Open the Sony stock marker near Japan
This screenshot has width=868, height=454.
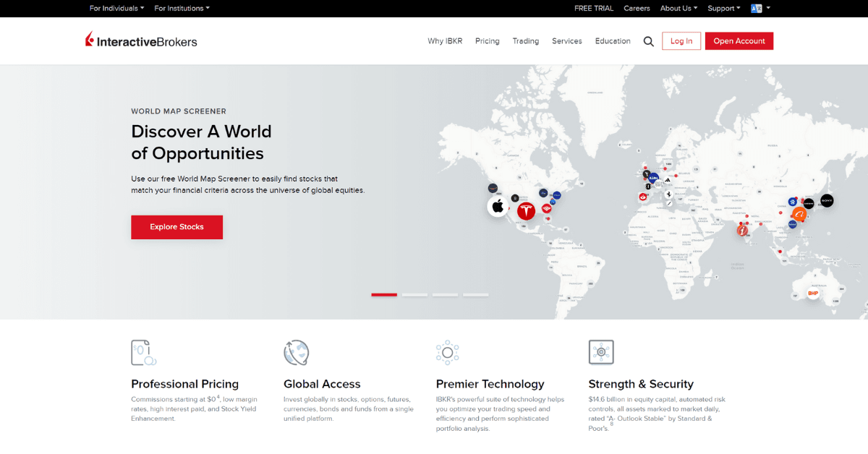pos(827,201)
